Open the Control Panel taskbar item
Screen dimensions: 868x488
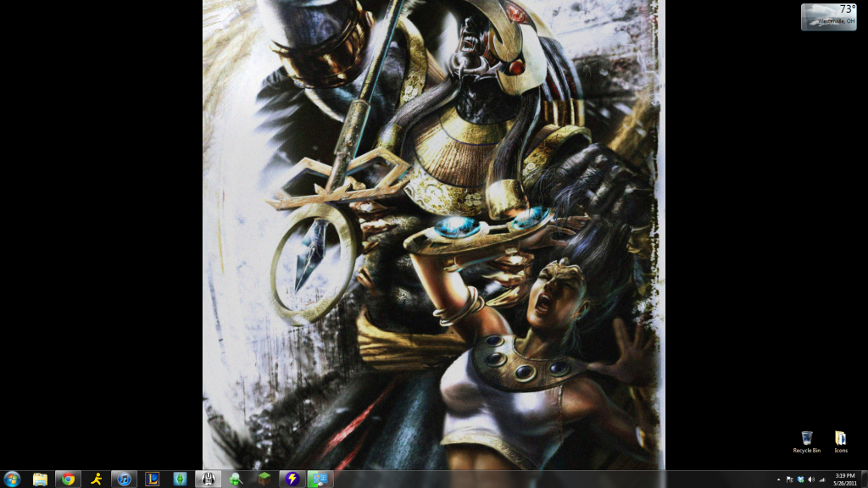tap(320, 480)
